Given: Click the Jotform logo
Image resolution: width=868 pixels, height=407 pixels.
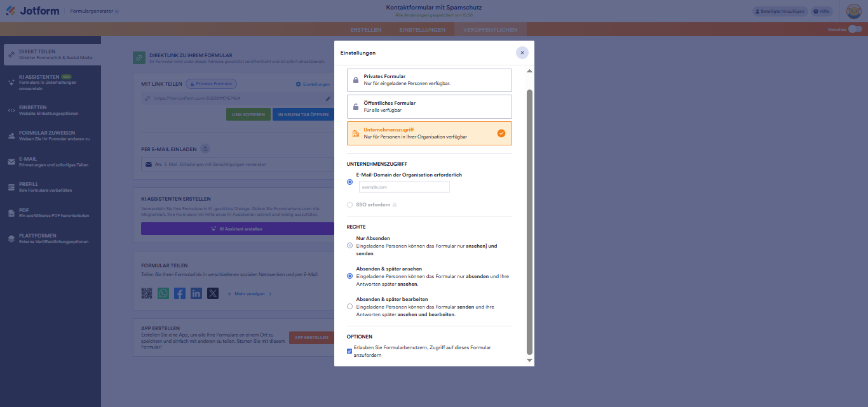Looking at the screenshot, I should (32, 11).
